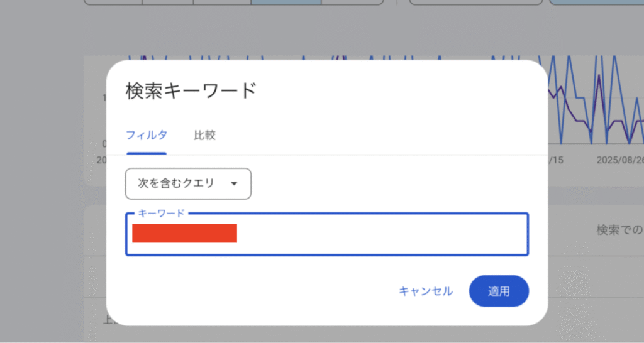This screenshot has width=644, height=343.
Task: Click the dimmed backdrop left of the dialog
Action: [44, 188]
